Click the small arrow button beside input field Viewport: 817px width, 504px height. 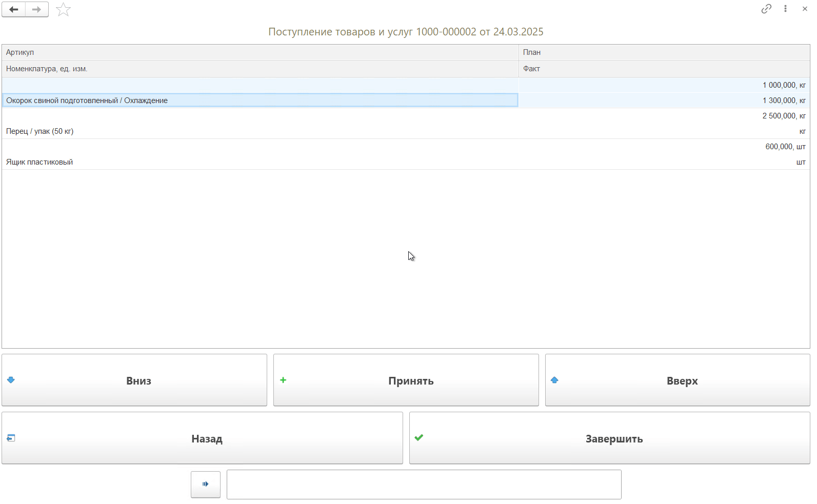click(206, 484)
